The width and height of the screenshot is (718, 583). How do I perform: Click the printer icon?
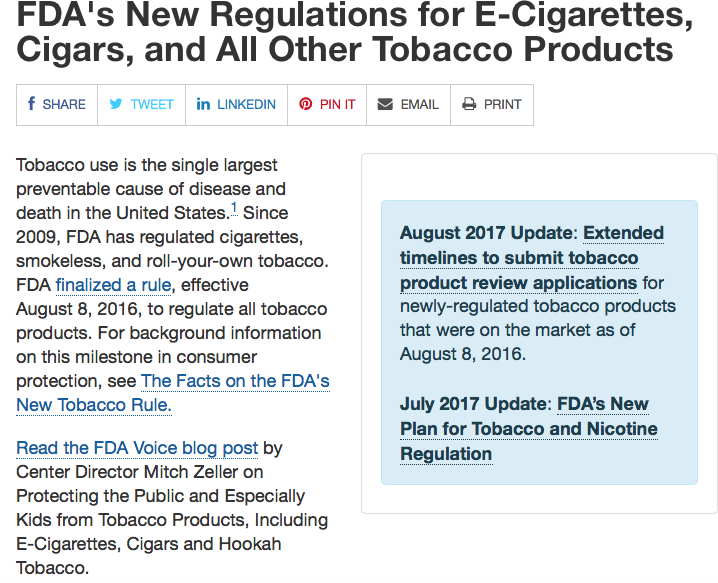(469, 104)
